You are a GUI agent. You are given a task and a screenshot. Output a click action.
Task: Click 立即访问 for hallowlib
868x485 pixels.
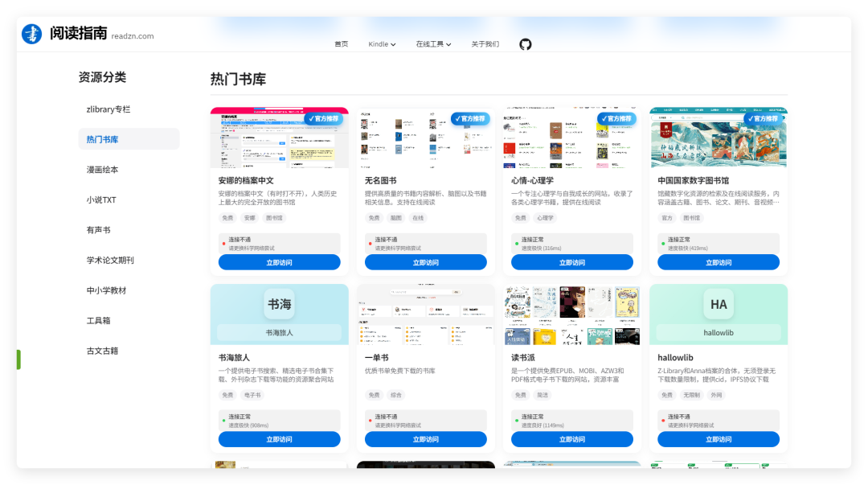(719, 439)
